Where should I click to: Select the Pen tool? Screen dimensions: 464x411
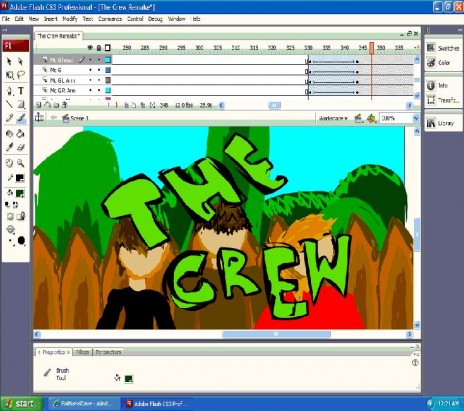click(x=9, y=91)
